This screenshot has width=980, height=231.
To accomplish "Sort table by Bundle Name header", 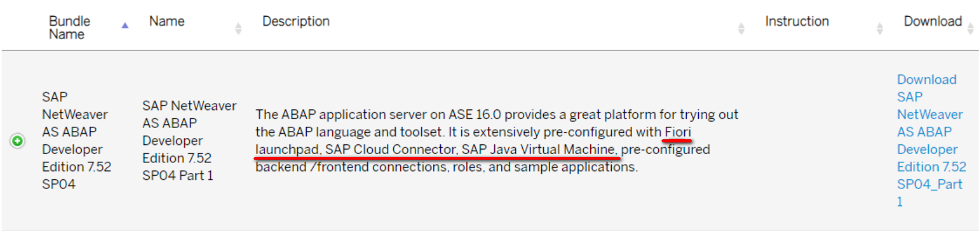I will click(70, 27).
